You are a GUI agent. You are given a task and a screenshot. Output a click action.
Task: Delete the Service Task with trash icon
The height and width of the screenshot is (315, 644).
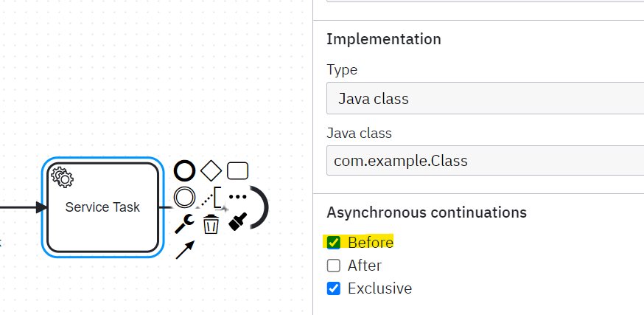(211, 224)
